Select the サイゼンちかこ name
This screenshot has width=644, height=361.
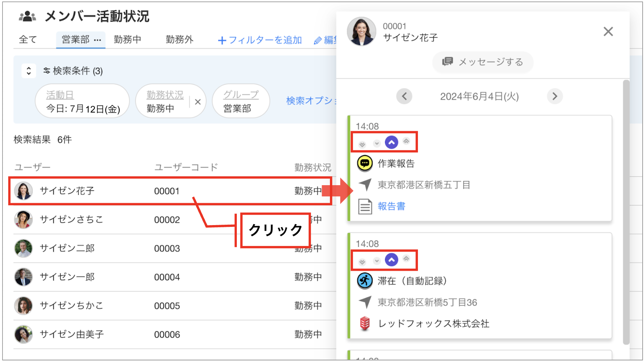72,306
